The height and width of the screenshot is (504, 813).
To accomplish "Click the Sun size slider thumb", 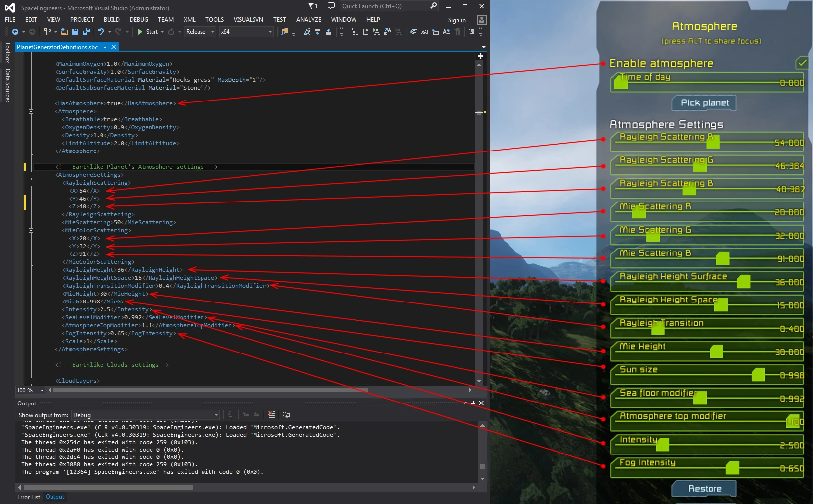I will point(758,375).
